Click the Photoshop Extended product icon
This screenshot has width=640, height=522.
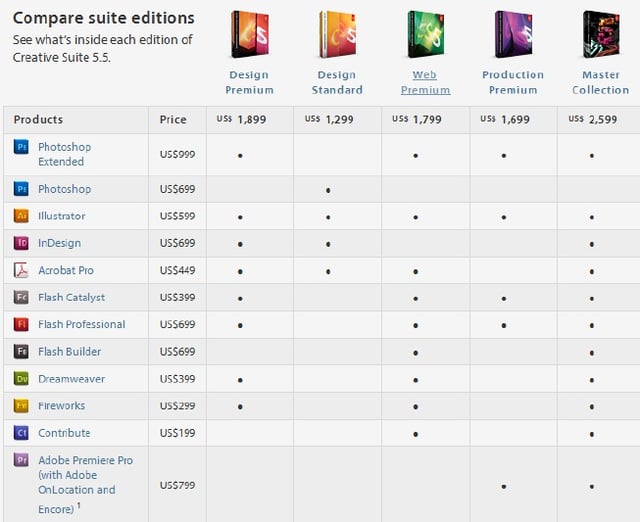pyautogui.click(x=21, y=147)
